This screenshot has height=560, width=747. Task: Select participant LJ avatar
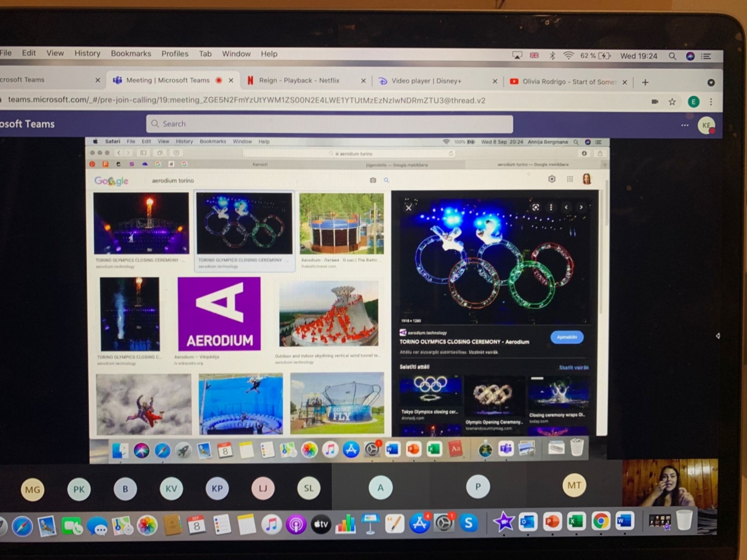[263, 488]
